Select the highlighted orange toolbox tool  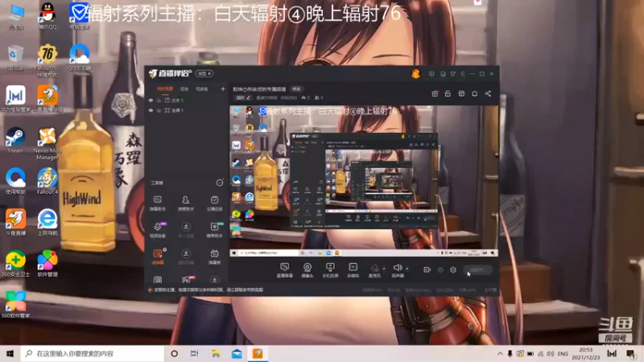(x=158, y=257)
